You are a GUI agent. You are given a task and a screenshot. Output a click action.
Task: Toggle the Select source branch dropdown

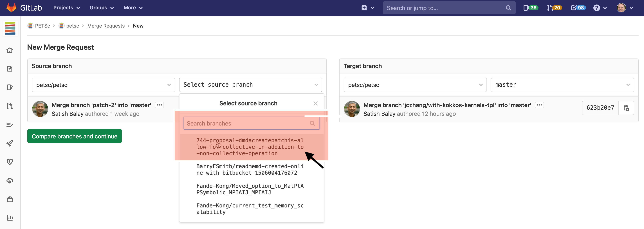pyautogui.click(x=250, y=85)
